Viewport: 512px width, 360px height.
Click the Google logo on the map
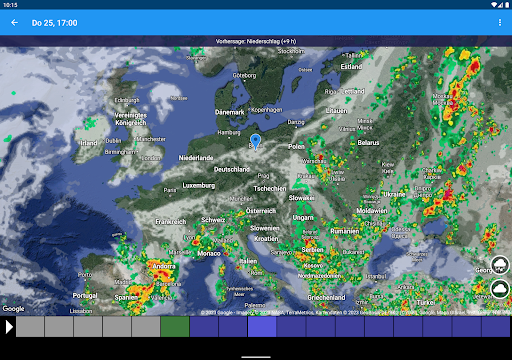[x=13, y=309]
